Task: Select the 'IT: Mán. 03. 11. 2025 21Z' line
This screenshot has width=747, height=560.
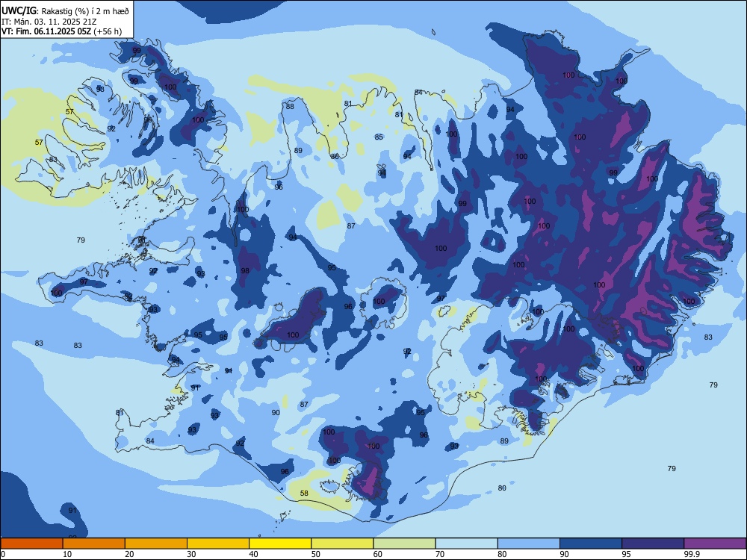Action: click(49, 22)
